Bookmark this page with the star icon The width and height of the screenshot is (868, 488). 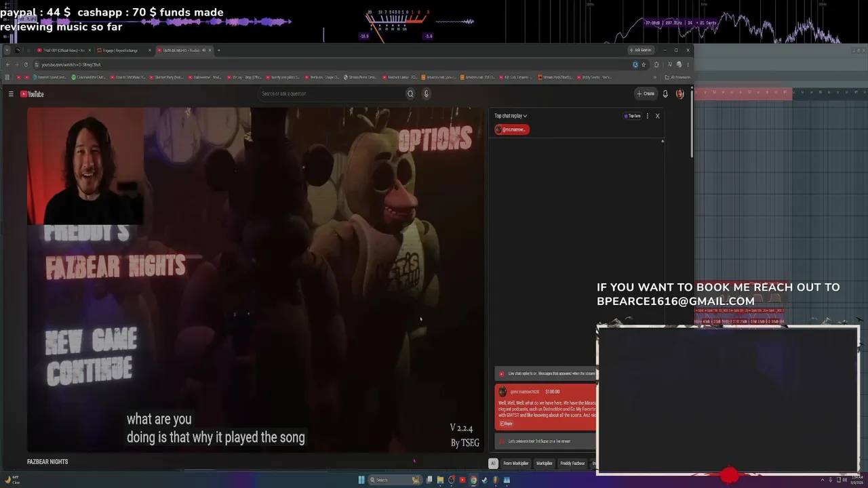click(644, 64)
